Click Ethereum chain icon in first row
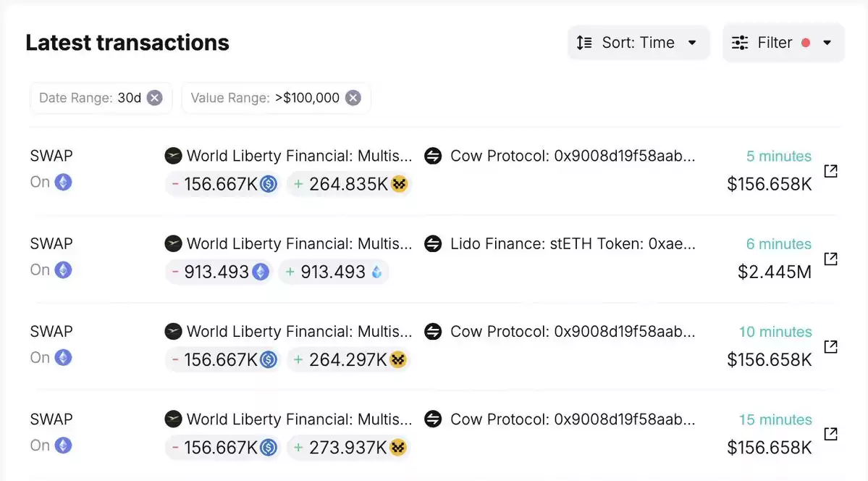 click(x=63, y=182)
